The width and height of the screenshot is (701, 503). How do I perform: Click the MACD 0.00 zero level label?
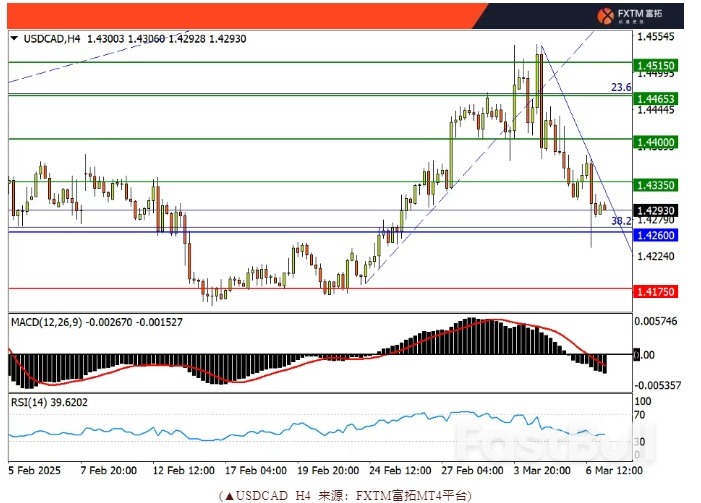(x=648, y=355)
